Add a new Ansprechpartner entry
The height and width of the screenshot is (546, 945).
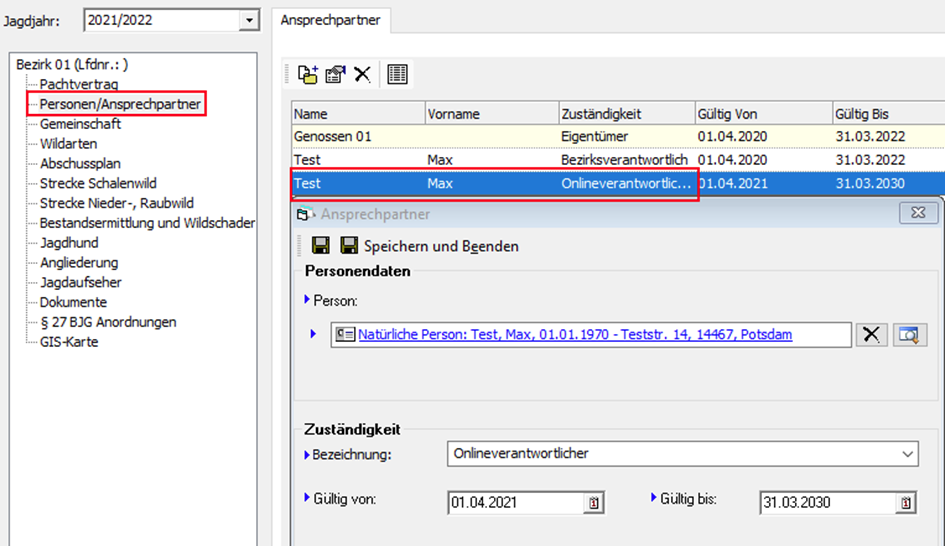click(x=308, y=74)
